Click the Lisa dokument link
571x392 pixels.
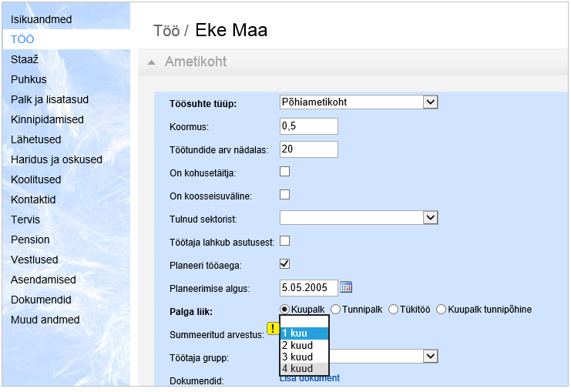(x=309, y=378)
